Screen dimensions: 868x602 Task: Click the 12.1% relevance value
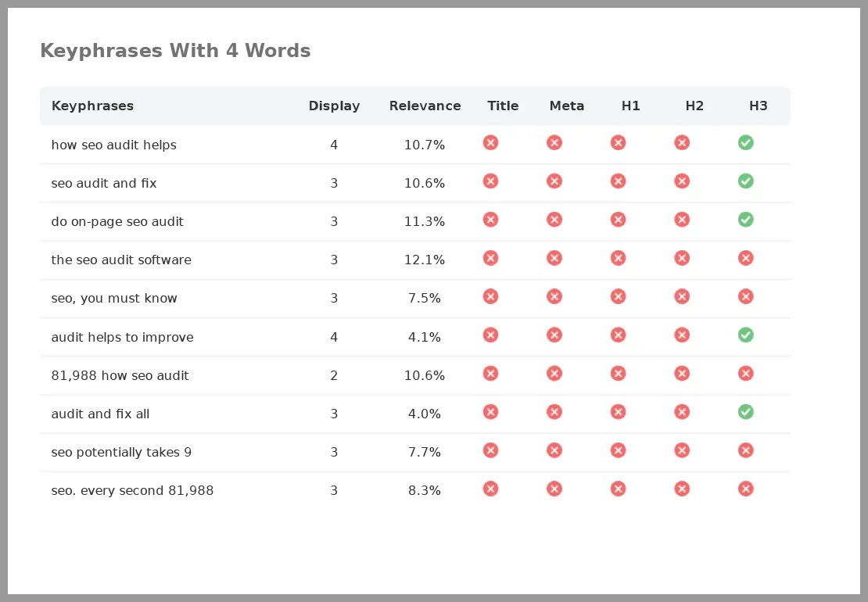click(x=425, y=260)
